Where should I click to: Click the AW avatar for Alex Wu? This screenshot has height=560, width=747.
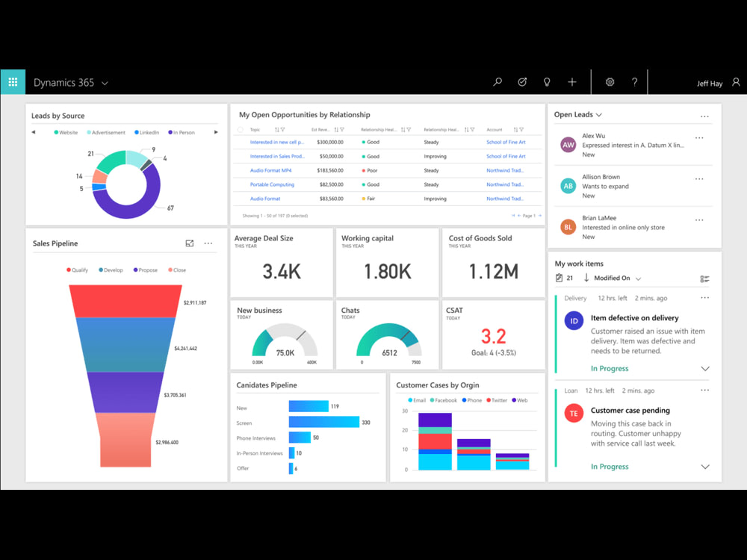tap(568, 145)
